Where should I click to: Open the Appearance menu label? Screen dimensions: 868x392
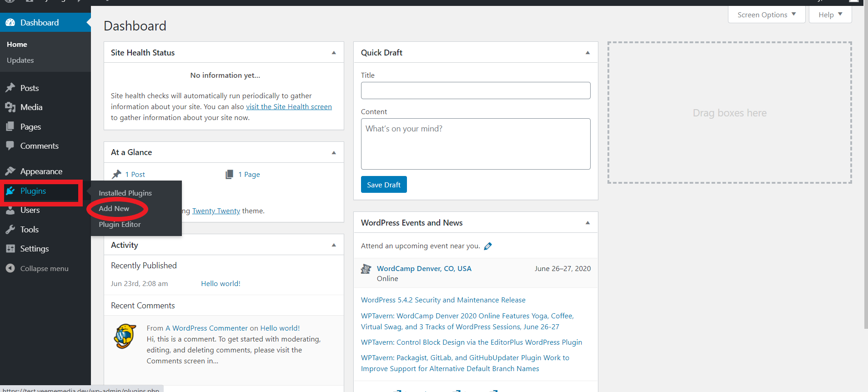[x=41, y=171]
